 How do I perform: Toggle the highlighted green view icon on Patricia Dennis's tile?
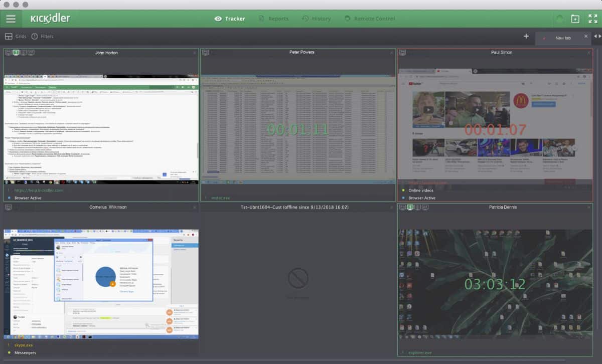point(410,207)
